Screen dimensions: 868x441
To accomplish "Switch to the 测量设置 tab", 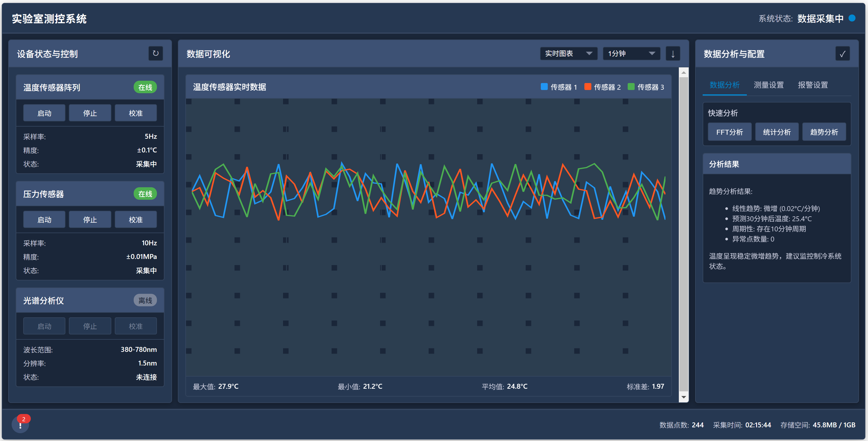I will pyautogui.click(x=768, y=85).
